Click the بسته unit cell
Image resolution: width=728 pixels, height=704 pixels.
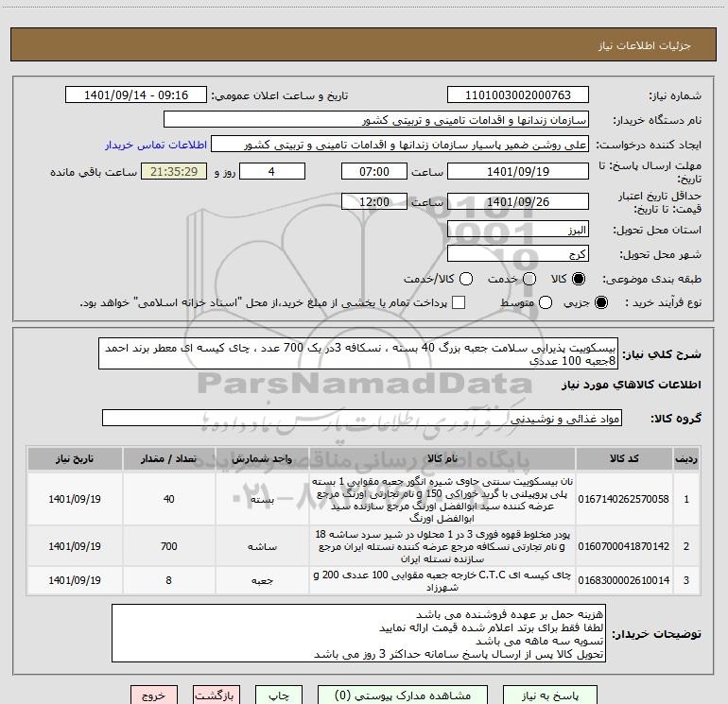pos(262,499)
